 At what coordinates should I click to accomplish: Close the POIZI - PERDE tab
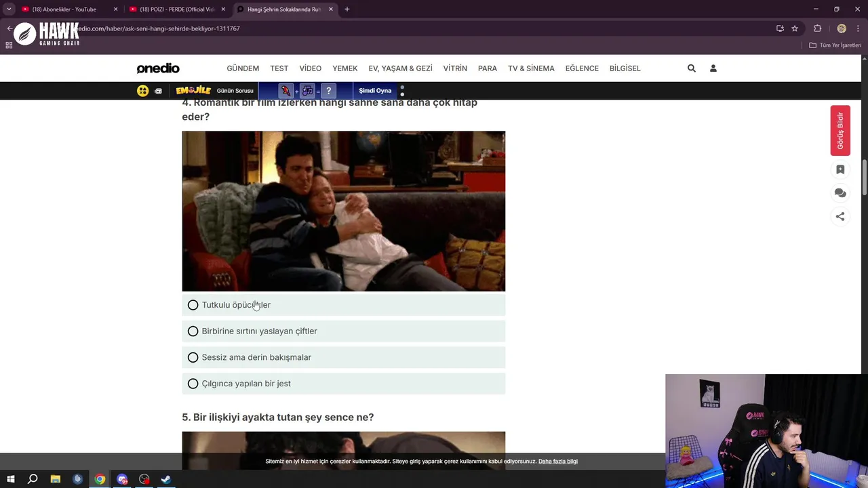coord(223,9)
